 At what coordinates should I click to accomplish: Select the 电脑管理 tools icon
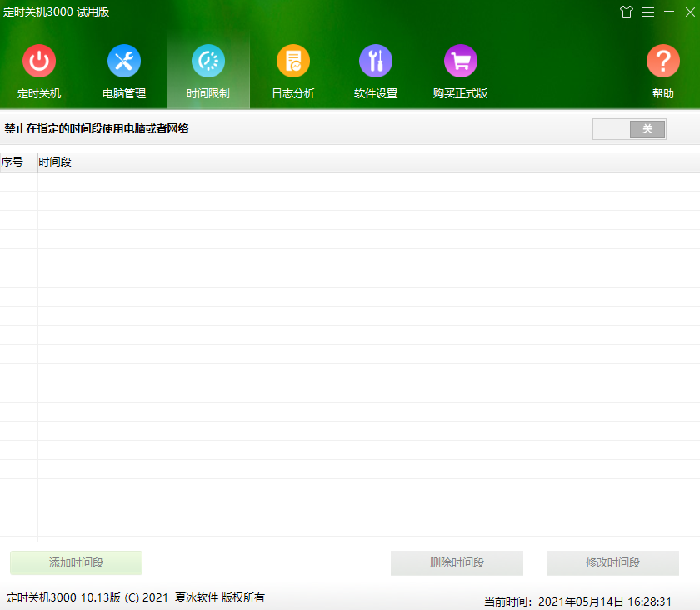124,62
